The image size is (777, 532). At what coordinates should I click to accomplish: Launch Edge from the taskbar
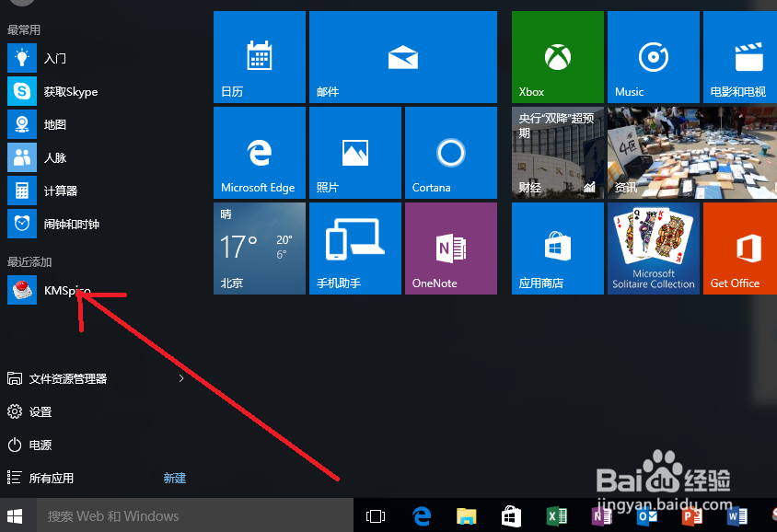[422, 516]
